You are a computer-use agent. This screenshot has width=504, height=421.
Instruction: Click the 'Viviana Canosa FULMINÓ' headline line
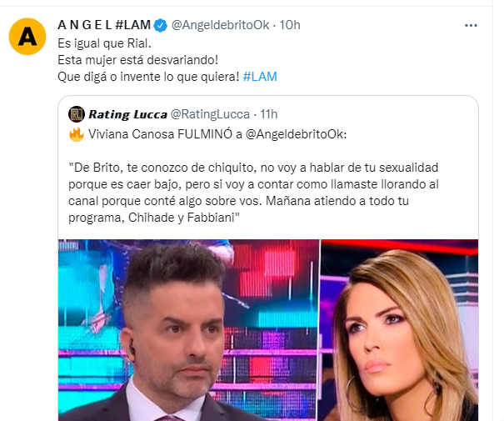coord(207,134)
